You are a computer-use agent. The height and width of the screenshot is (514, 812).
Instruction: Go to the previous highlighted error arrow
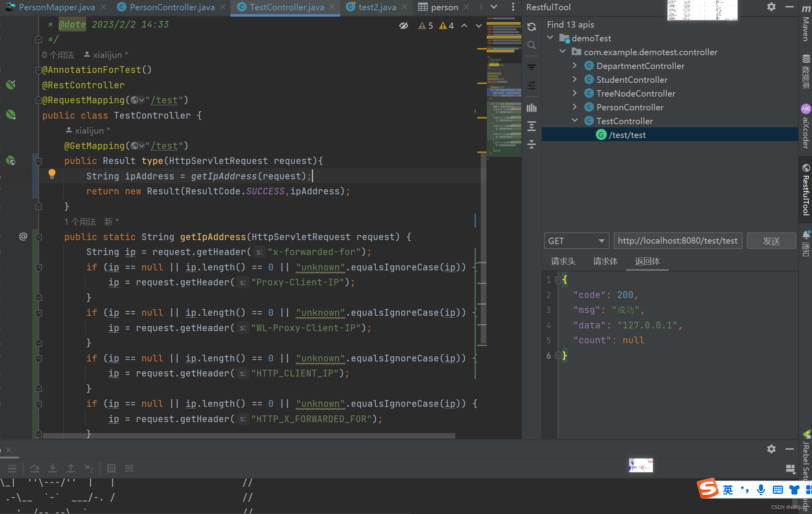pyautogui.click(x=465, y=26)
